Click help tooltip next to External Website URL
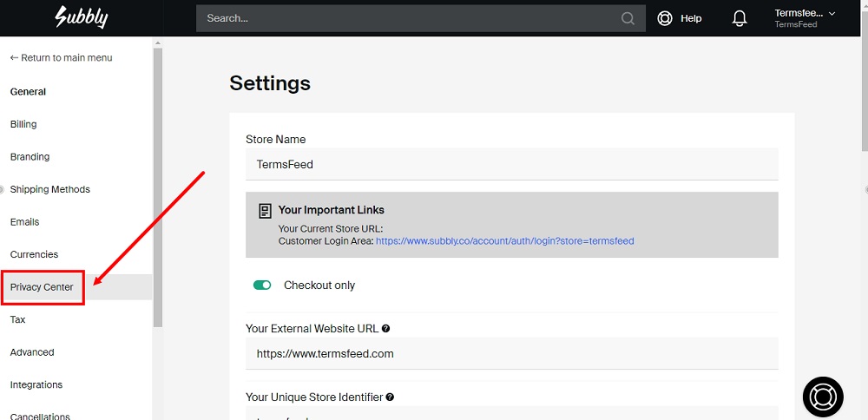This screenshot has width=868, height=420. pos(386,328)
